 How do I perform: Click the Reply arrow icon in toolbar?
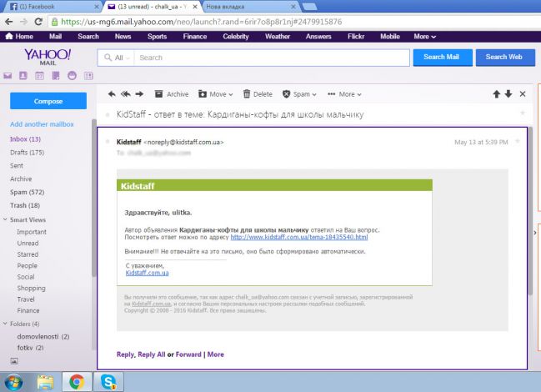pyautogui.click(x=110, y=94)
